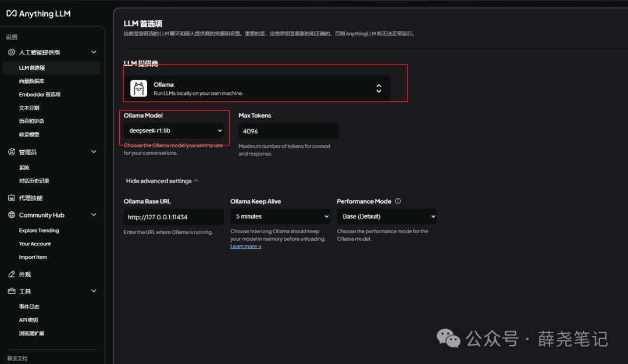Open 转录模型 settings page
Screen dimensions: 628x364
(x=29, y=134)
